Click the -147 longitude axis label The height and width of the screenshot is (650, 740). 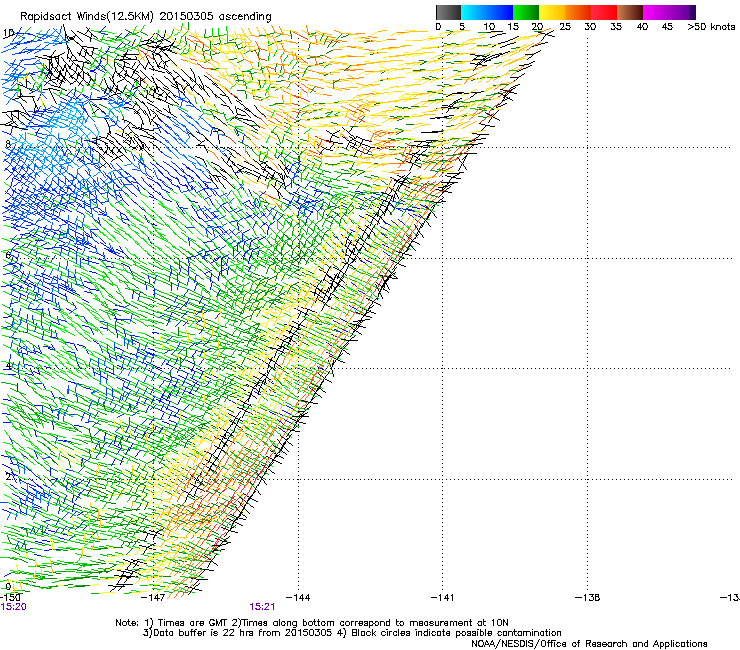153,598
